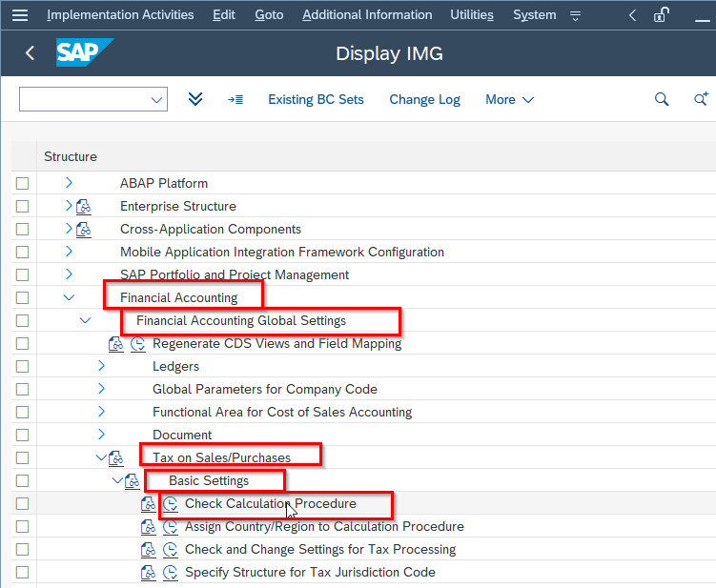Expand the Ledgers node
716x588 pixels.
click(x=101, y=366)
